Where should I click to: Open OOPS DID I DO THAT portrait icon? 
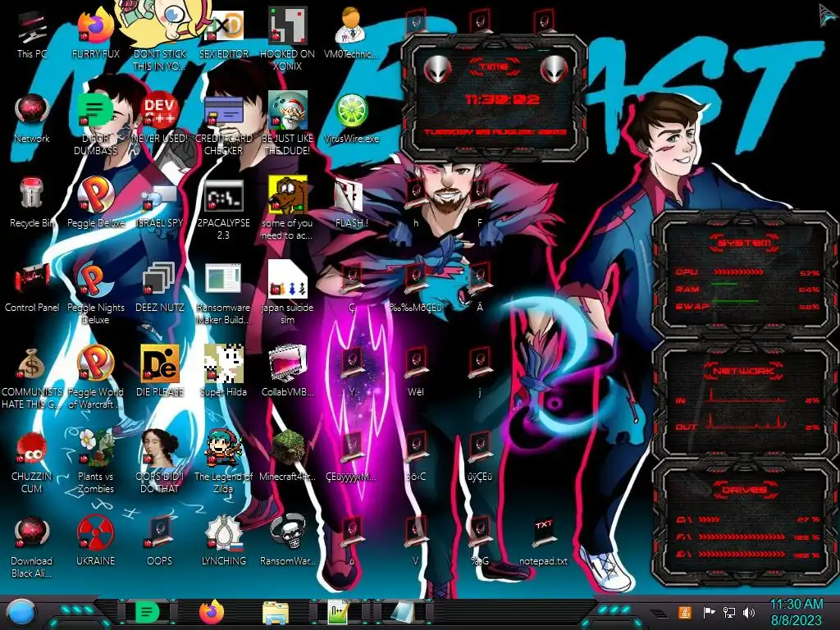coord(160,462)
